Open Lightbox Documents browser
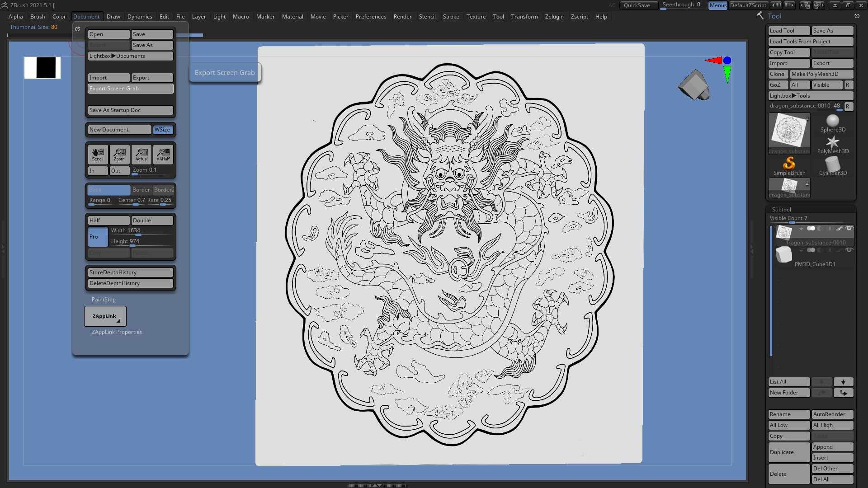The image size is (868, 488). point(130,56)
